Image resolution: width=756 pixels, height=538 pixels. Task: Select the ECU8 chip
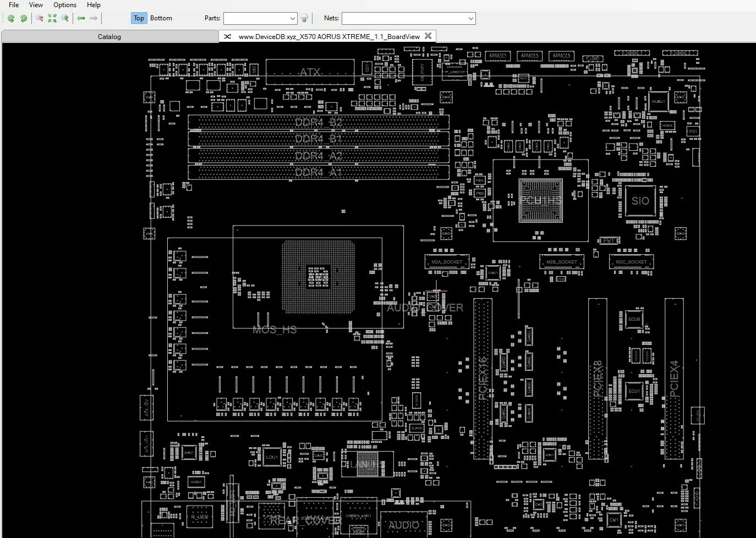point(634,319)
